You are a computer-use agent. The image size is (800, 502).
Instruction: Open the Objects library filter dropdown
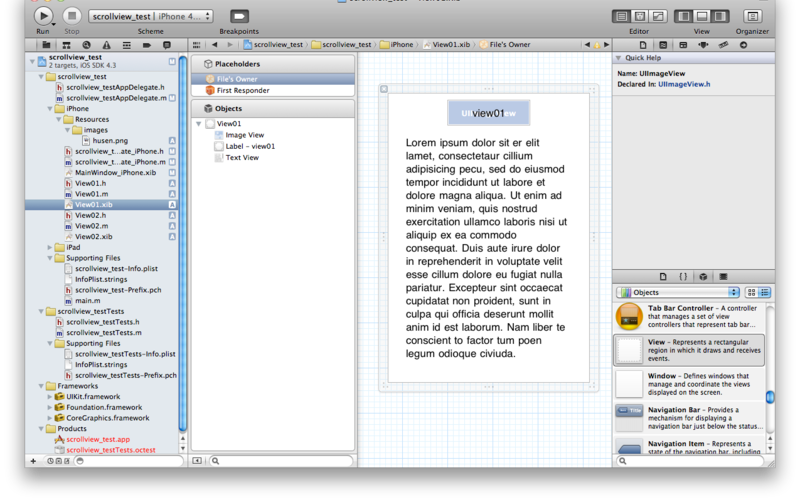click(678, 292)
